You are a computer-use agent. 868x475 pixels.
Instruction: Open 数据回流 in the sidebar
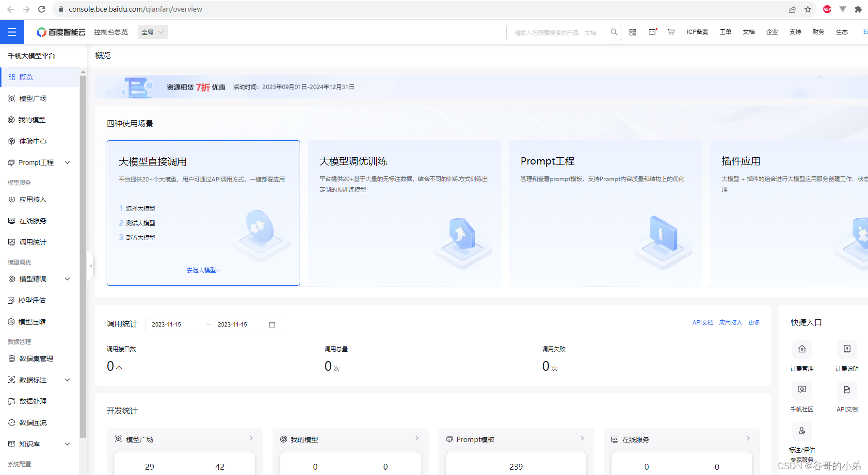[x=40, y=423]
